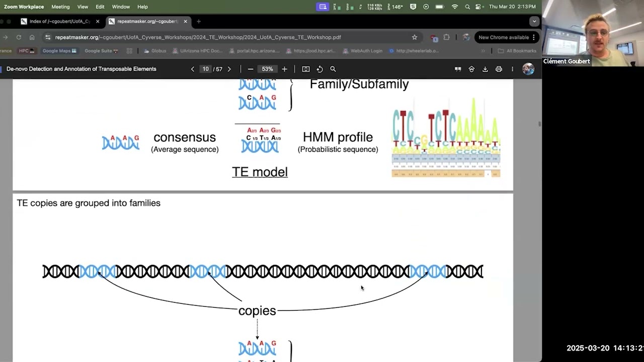Go to next PDF page
This screenshot has width=644, height=362.
229,69
